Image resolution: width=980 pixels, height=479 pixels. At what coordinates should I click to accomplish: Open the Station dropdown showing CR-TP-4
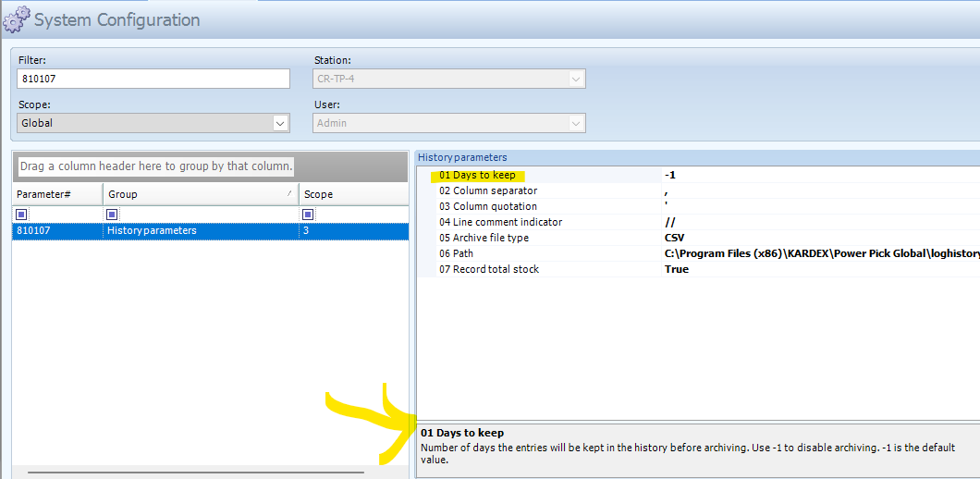(x=576, y=79)
